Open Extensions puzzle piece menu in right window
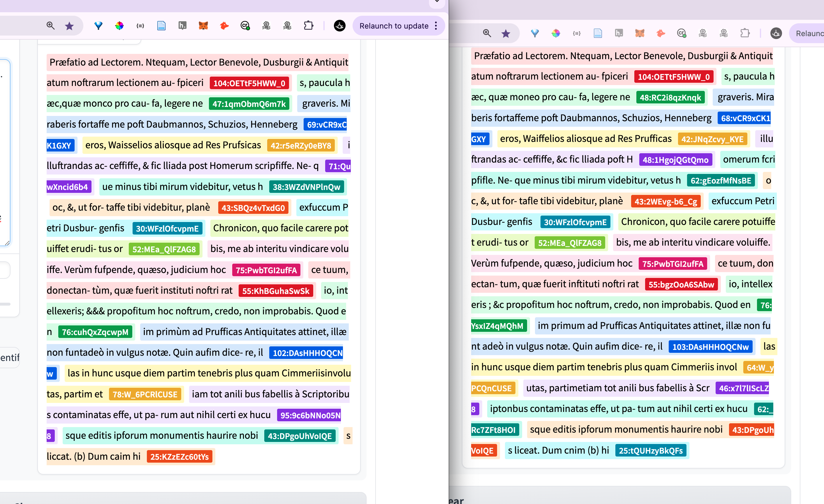 (x=745, y=33)
